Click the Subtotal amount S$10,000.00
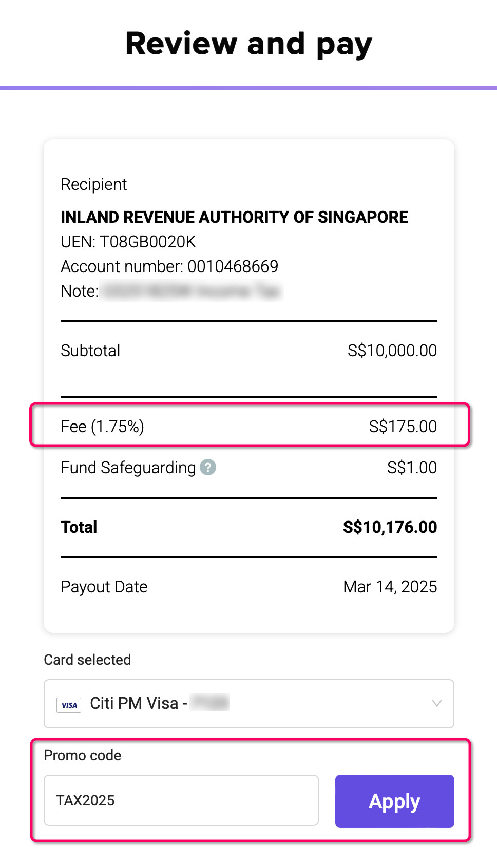The image size is (497, 868). click(x=392, y=351)
